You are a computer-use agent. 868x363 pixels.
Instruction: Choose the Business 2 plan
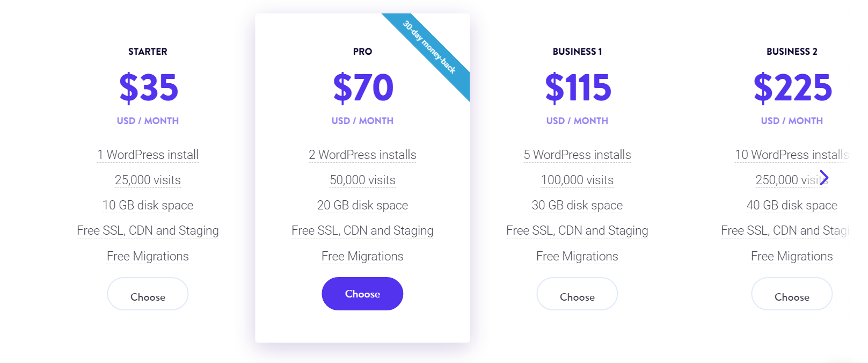tap(792, 294)
